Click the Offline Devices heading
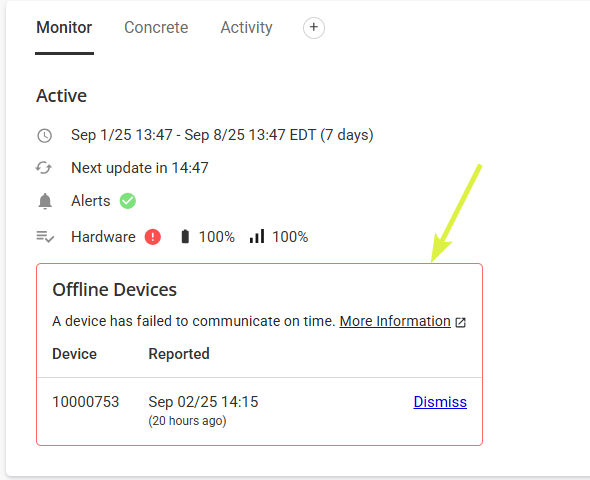This screenshot has height=480, width=590. tap(114, 290)
